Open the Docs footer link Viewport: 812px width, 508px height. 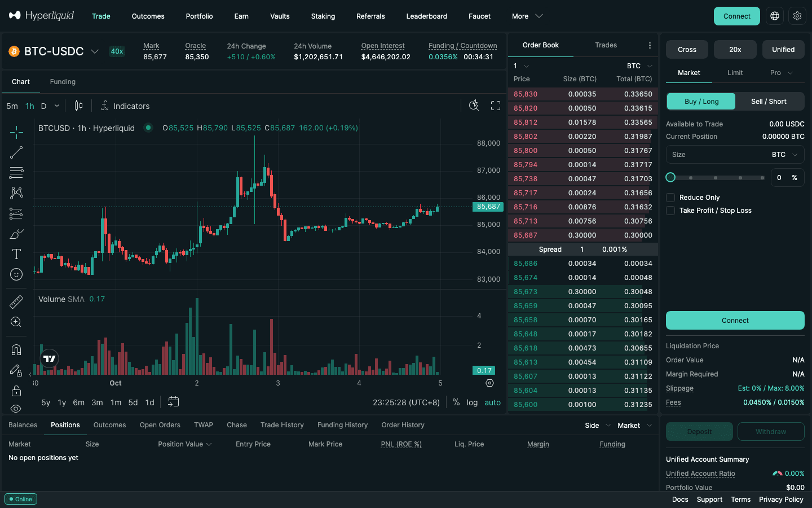pyautogui.click(x=680, y=500)
